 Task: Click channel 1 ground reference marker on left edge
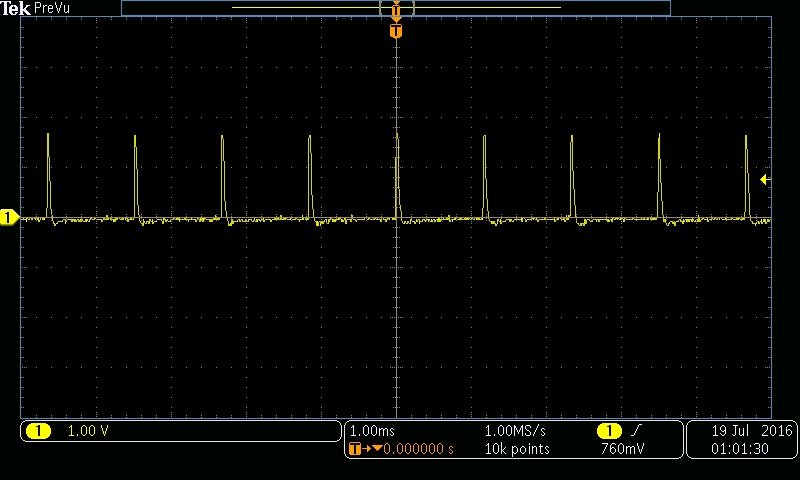coord(9,217)
